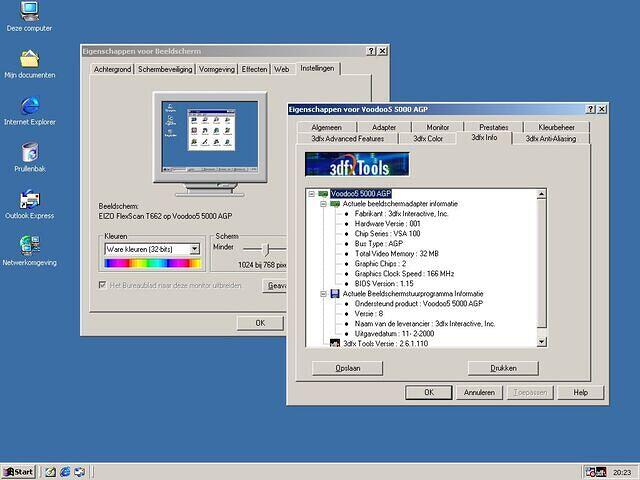Viewport: 640px width, 480px height.
Task: Switch to the Effecten tab
Action: point(254,69)
